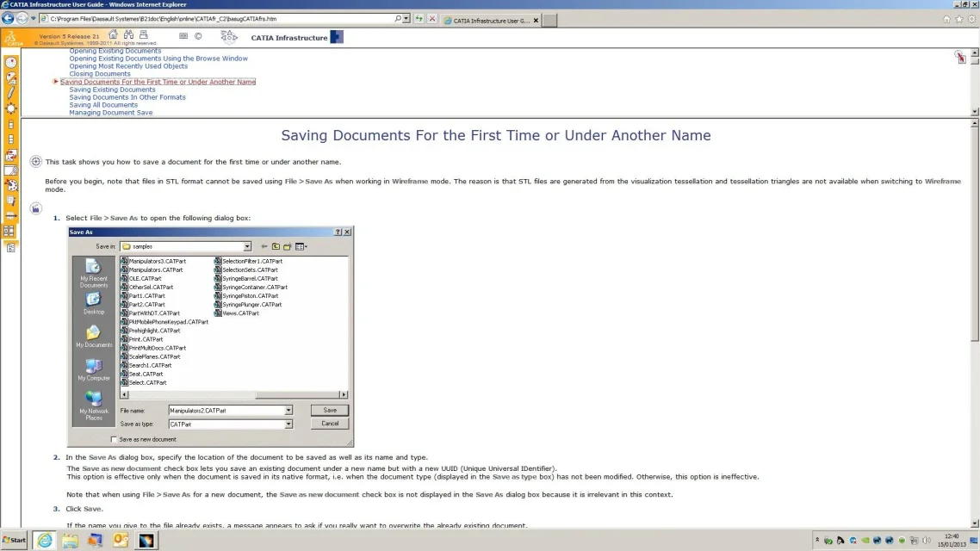
Task: Click SyringePiston.CATPart in the illustration
Action: click(246, 296)
